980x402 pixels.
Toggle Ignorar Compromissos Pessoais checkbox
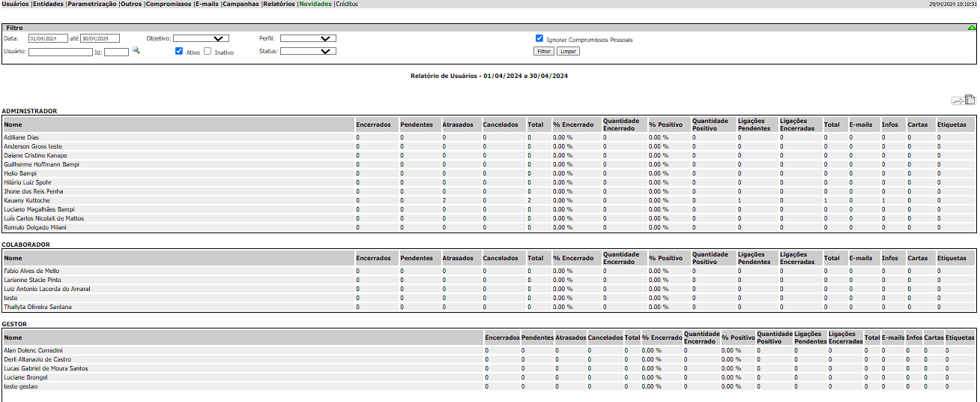tap(539, 38)
